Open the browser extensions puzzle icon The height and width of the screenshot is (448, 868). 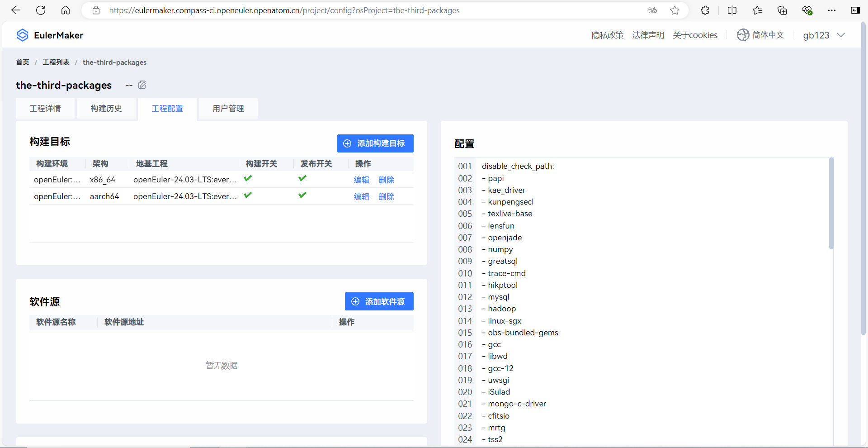tap(705, 10)
